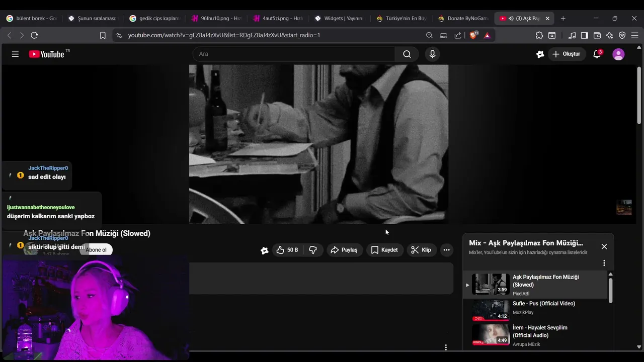Save the video with Kaydet
The image size is (644, 362).
coord(384,250)
